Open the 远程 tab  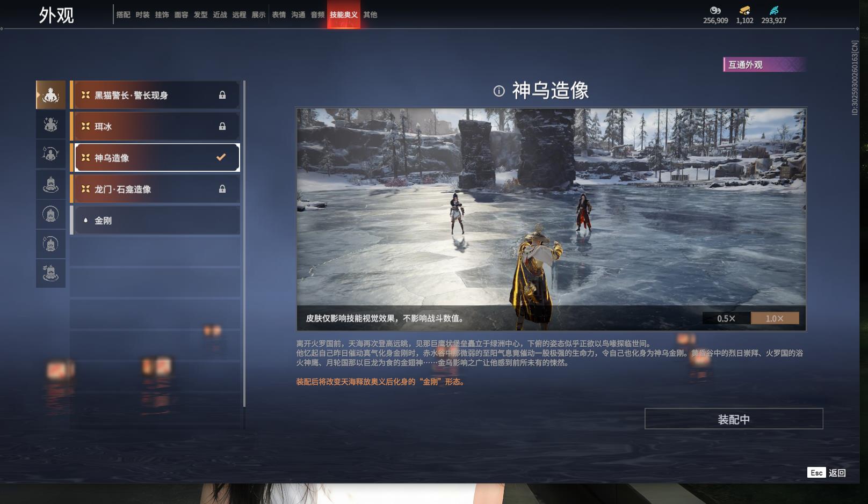[240, 14]
